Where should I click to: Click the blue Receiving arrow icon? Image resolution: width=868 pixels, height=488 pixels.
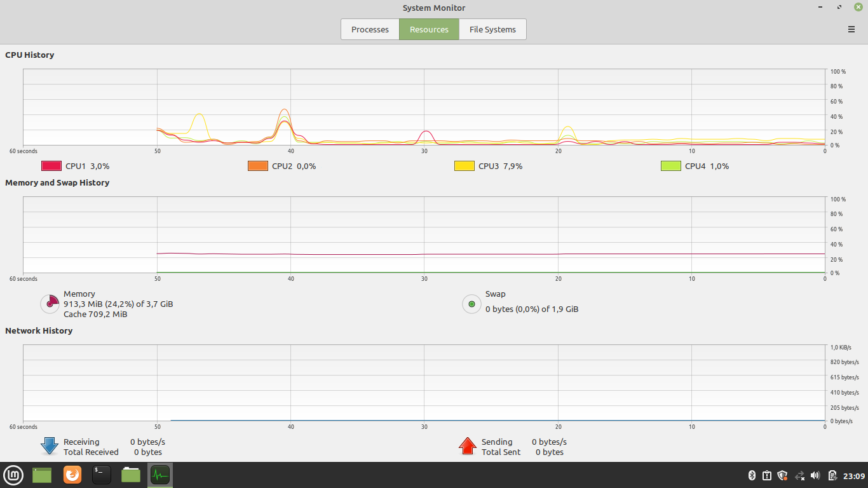(50, 446)
